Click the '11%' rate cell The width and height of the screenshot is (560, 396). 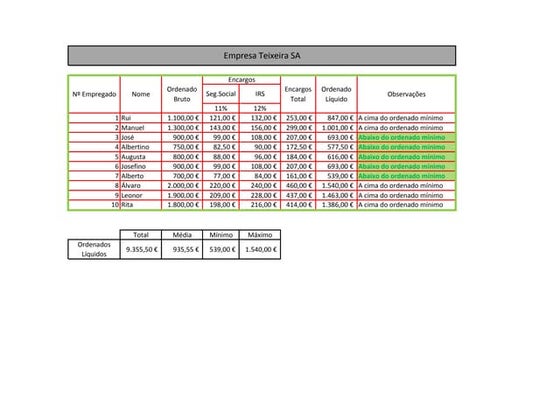tap(221, 108)
